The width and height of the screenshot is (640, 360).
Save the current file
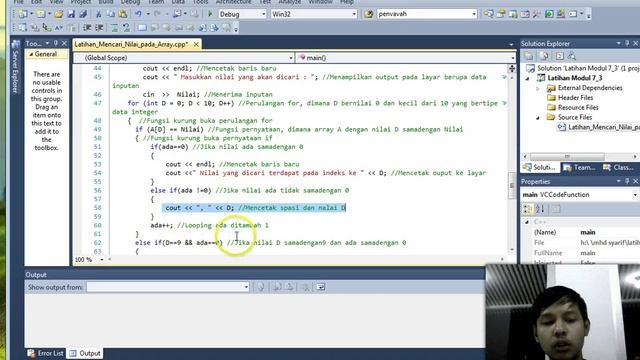tap(71, 14)
